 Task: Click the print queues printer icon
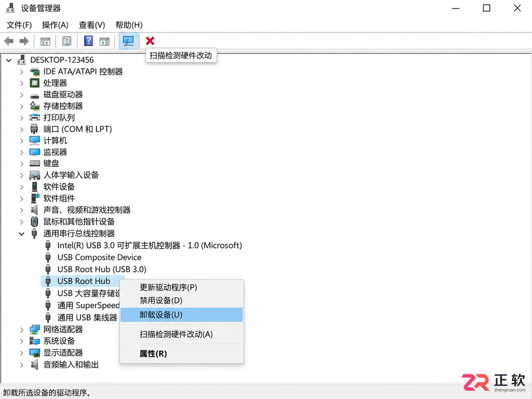34,117
